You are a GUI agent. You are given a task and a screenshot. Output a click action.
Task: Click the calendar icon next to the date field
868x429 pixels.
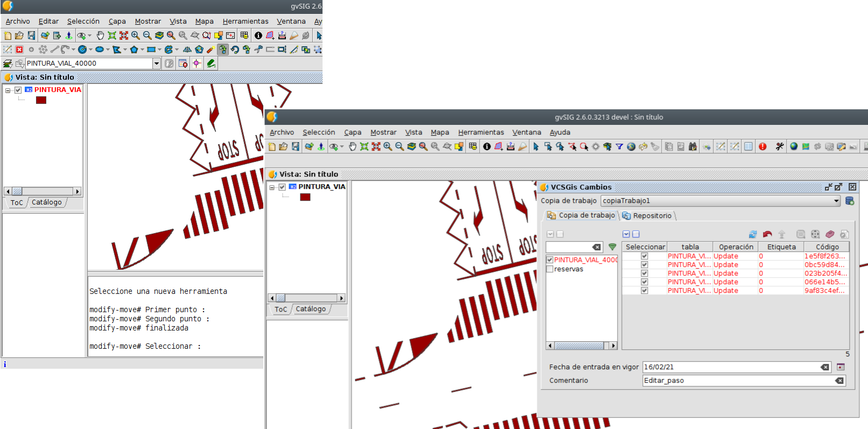[841, 367]
